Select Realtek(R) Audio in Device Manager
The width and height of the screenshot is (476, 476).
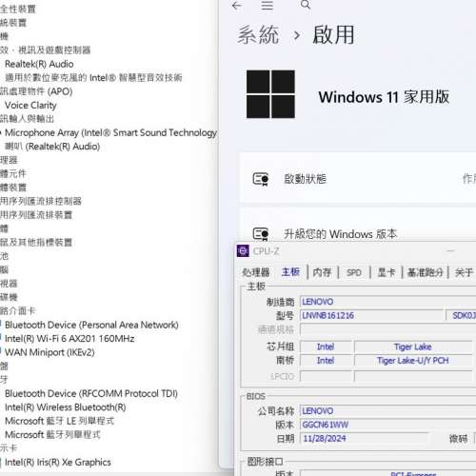pyautogui.click(x=39, y=64)
